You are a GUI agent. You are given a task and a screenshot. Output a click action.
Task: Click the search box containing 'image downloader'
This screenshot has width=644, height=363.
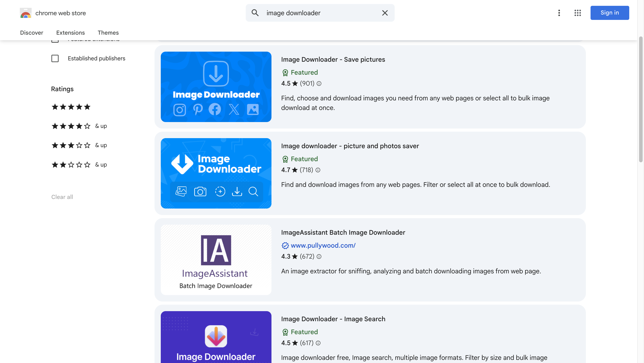[320, 13]
